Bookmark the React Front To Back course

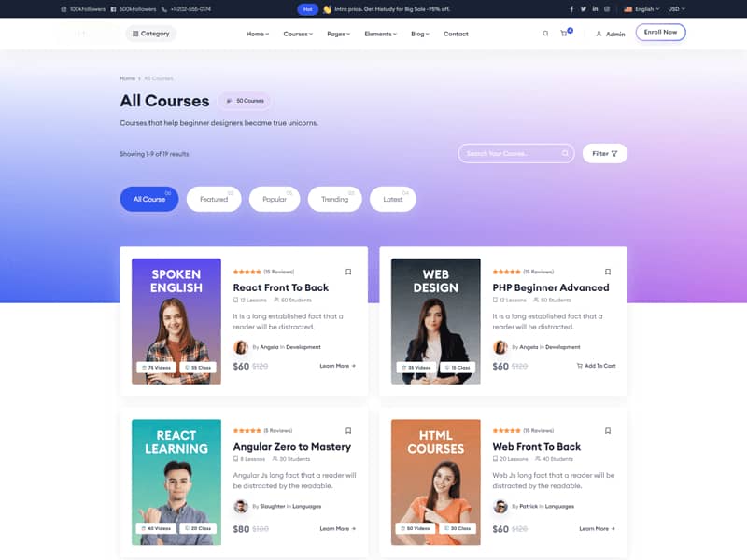tap(348, 272)
